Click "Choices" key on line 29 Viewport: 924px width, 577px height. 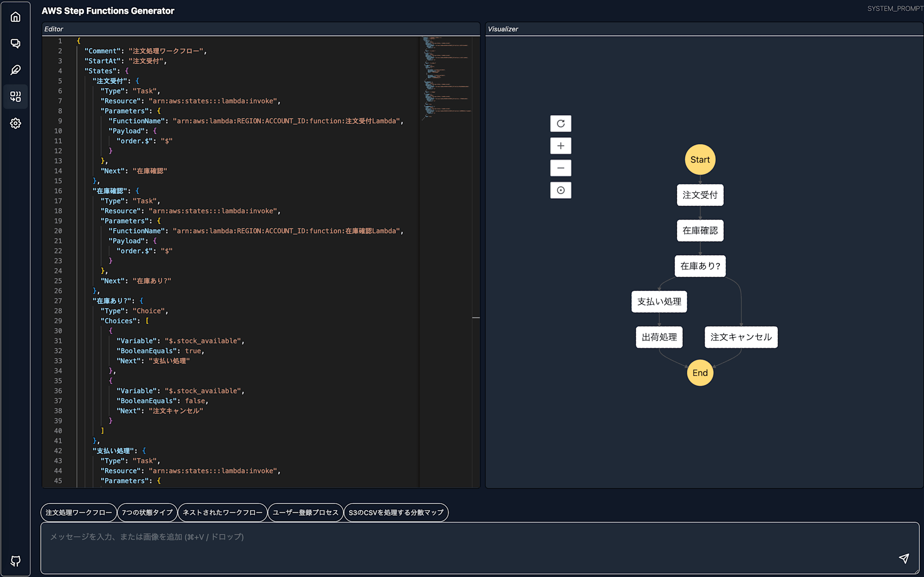point(119,321)
